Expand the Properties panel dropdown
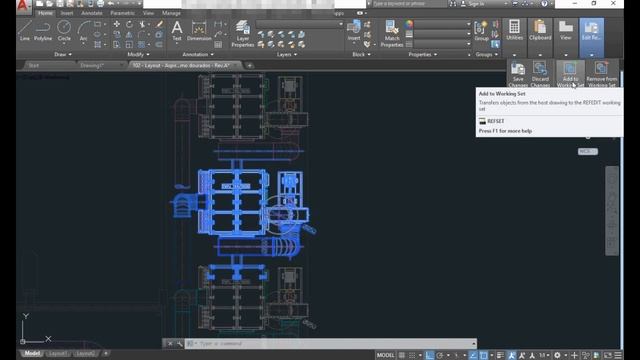The width and height of the screenshot is (640, 360). pos(423,54)
